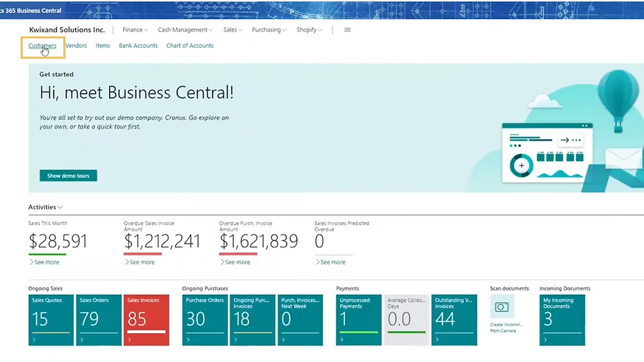Image resolution: width=644 pixels, height=362 pixels.
Task: Click the Ongoing Sales group label
Action: pos(45,288)
